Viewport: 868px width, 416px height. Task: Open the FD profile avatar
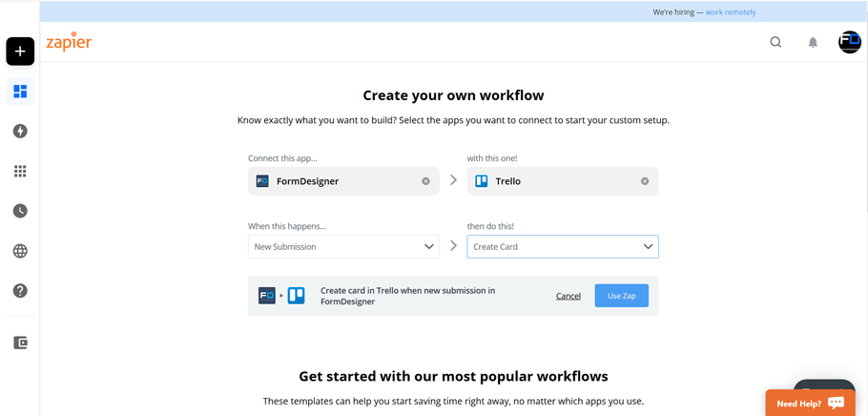click(849, 42)
